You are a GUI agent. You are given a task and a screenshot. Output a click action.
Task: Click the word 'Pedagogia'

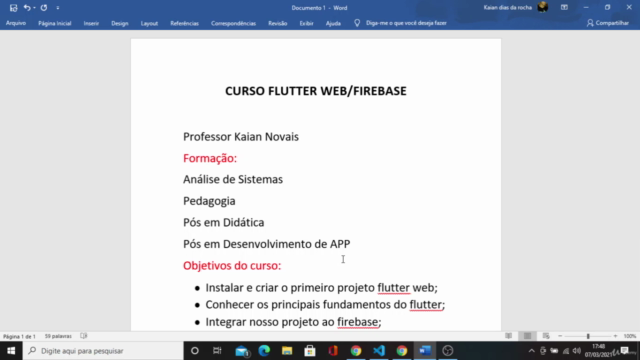click(209, 201)
